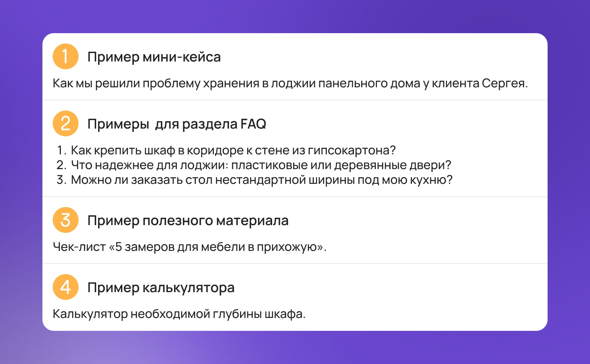590x364 pixels.
Task: Click FAQ question about пластиковые или деревянные двери
Action: 261,165
